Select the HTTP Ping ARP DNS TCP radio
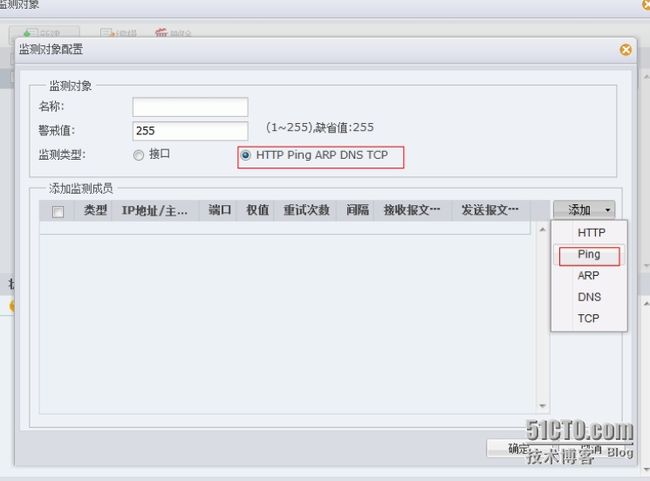The image size is (650, 481). (245, 155)
